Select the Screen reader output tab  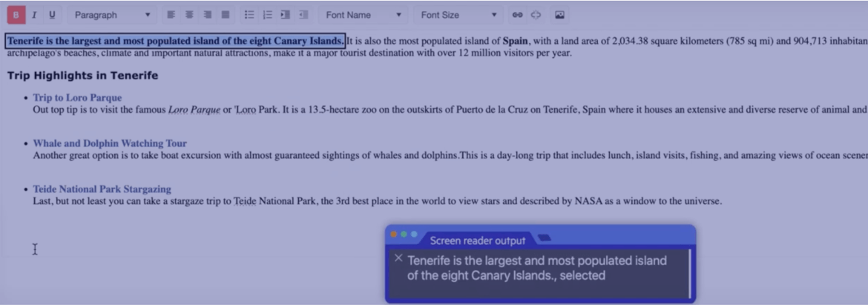tap(477, 240)
